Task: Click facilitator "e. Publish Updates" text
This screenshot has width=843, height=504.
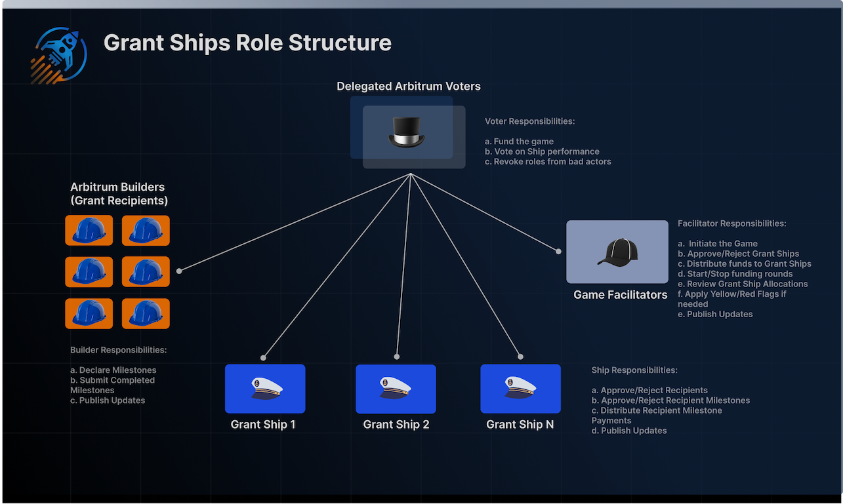Action: (x=715, y=314)
